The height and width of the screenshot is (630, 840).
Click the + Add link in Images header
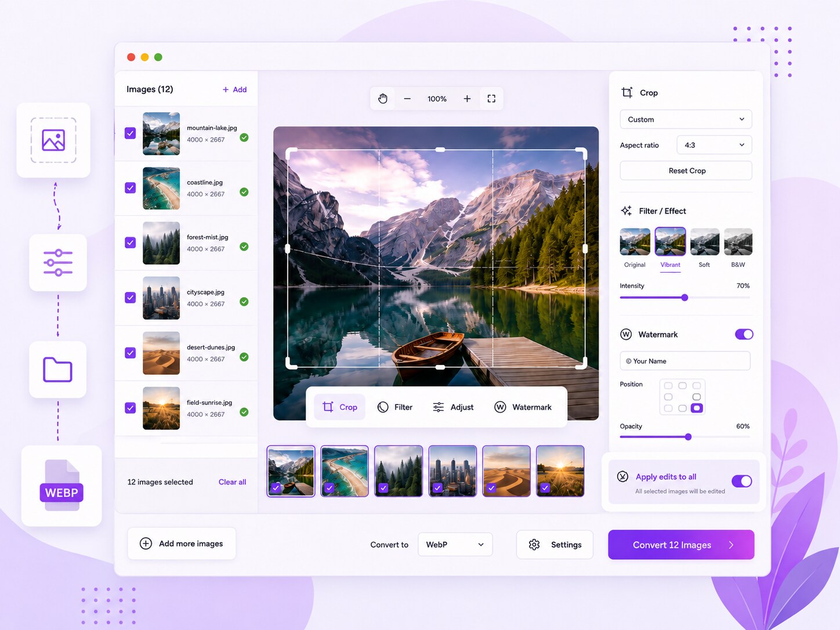coord(235,89)
